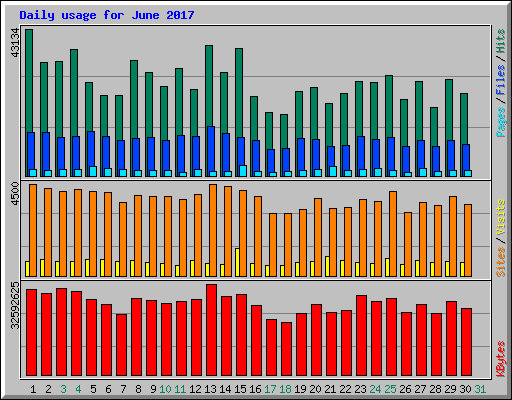
Task: Select day label 3 on the axis
Action: pyautogui.click(x=63, y=389)
